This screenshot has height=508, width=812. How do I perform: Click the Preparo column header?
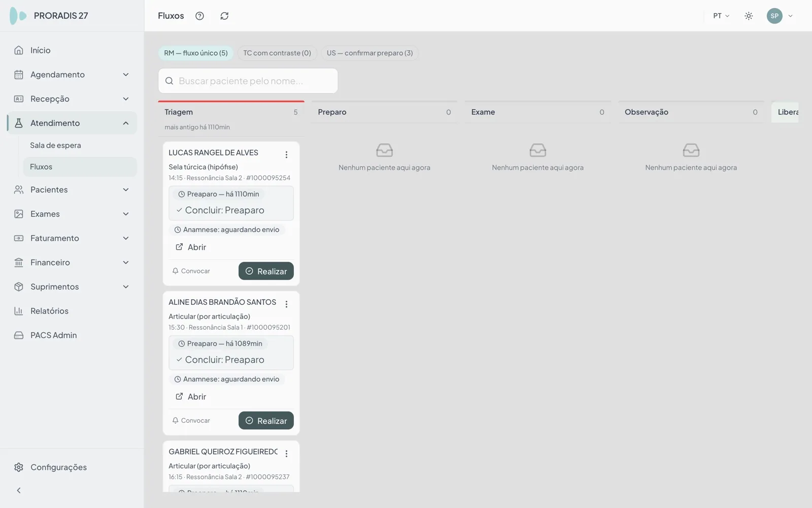pos(384,112)
